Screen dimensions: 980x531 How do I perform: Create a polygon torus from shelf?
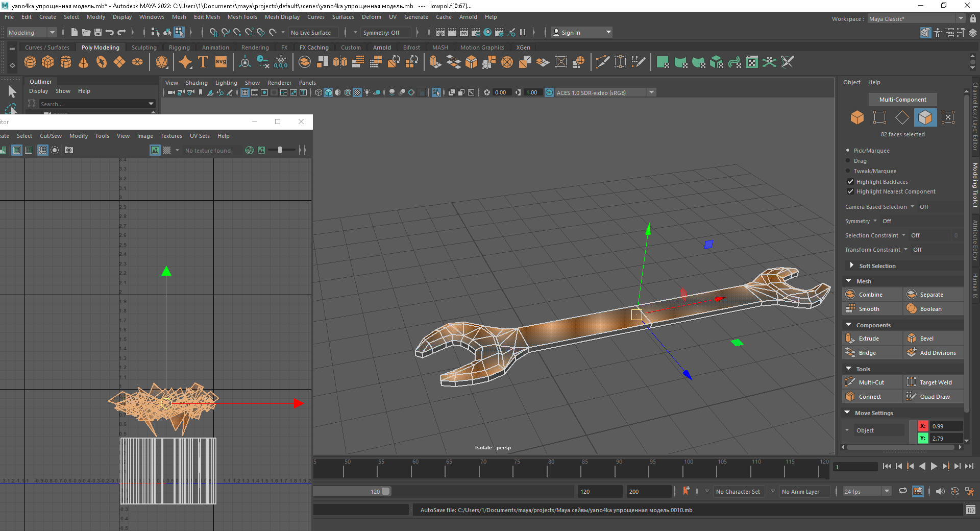coord(102,62)
